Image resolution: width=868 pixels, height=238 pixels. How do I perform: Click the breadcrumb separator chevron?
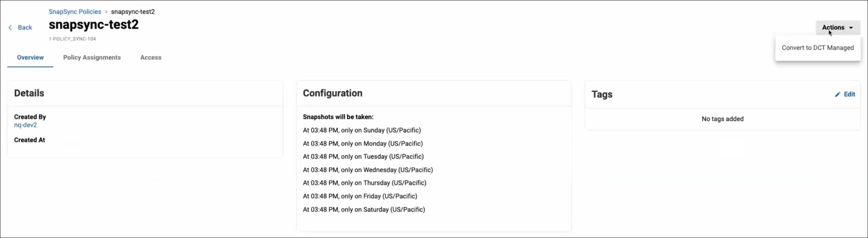click(x=106, y=12)
